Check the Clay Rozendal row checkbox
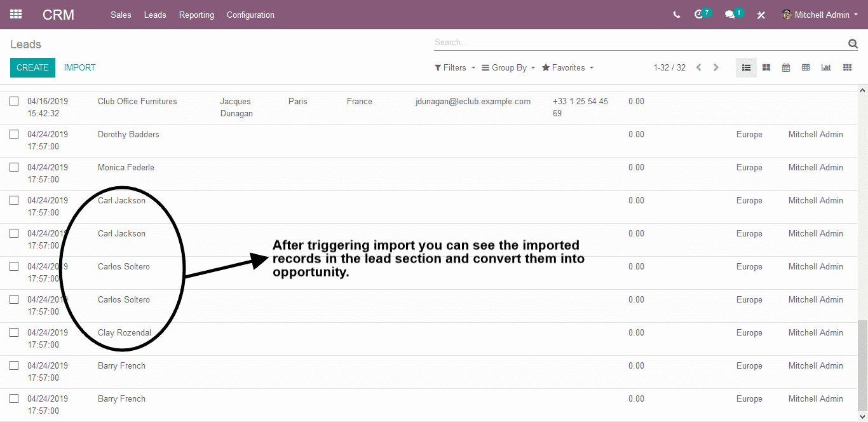The width and height of the screenshot is (868, 422). pyautogui.click(x=14, y=332)
